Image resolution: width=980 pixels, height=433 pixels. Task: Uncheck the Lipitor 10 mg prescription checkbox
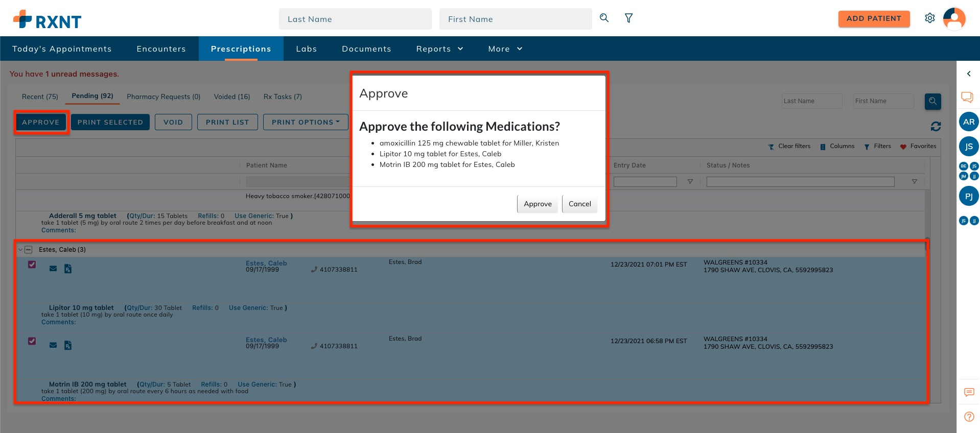click(x=32, y=264)
